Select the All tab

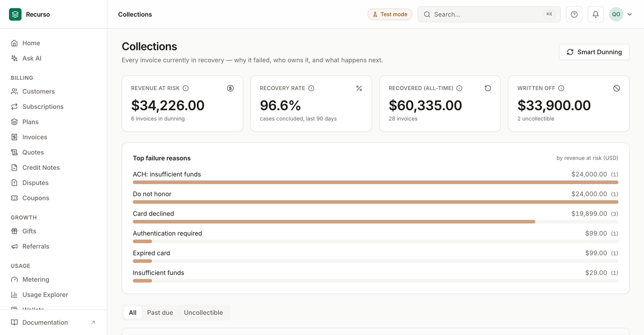133,312
